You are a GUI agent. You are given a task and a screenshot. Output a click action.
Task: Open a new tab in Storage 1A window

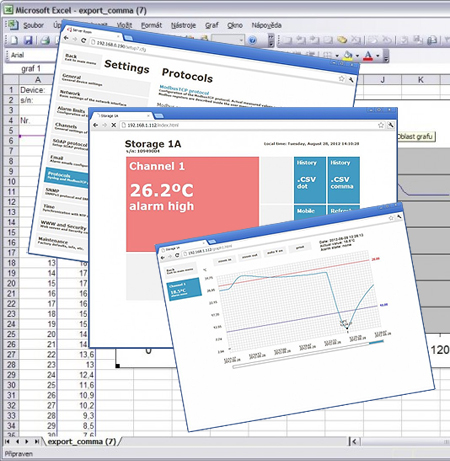pos(159,116)
